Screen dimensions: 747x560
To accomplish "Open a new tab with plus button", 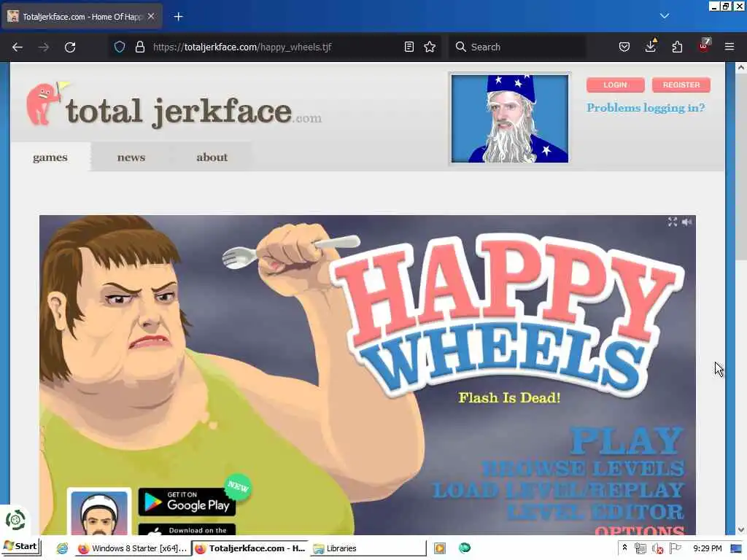I will coord(178,17).
